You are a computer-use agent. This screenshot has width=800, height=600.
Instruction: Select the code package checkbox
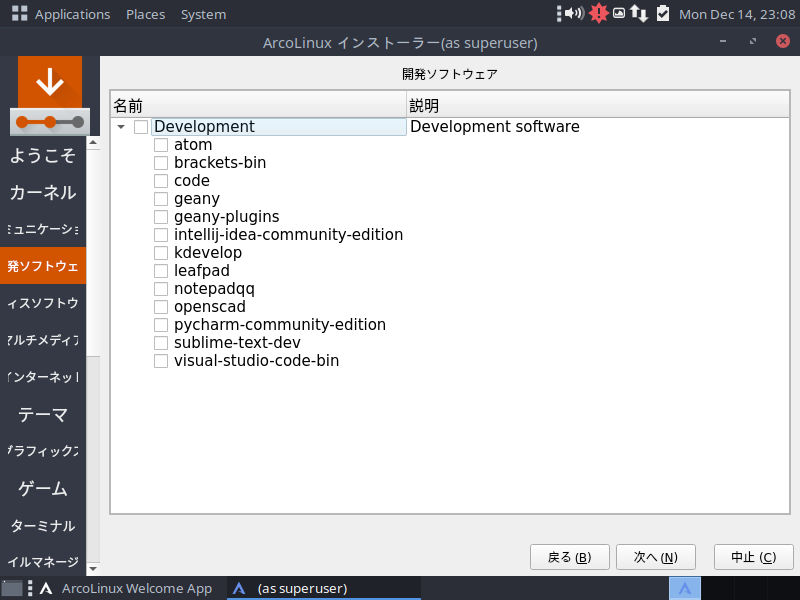pos(161,181)
